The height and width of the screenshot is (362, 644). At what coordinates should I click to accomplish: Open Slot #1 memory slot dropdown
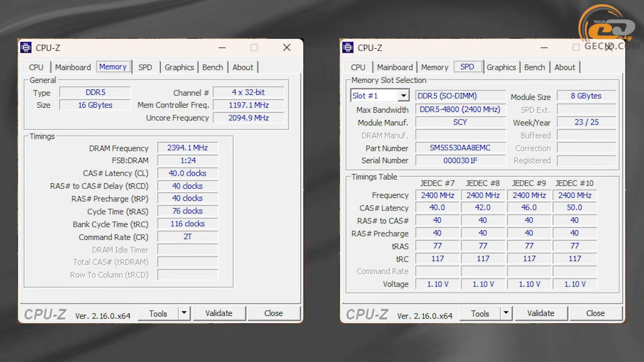point(404,96)
